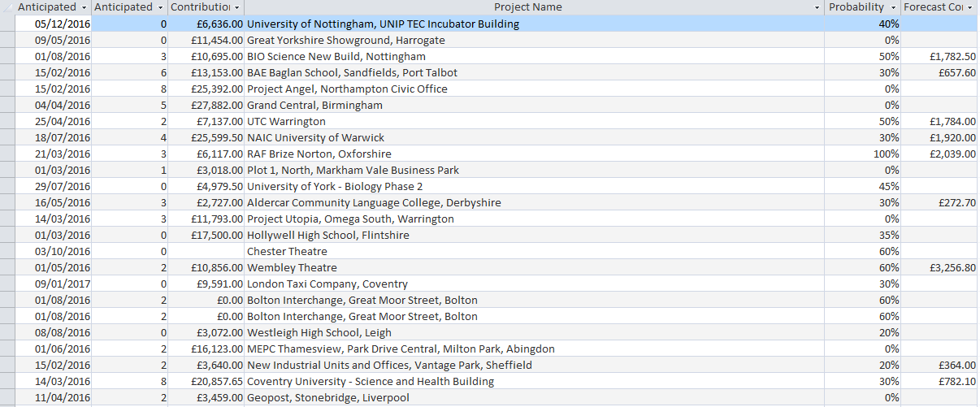The height and width of the screenshot is (407, 980).
Task: Select the date cell 21/03/2016
Action: click(x=54, y=154)
